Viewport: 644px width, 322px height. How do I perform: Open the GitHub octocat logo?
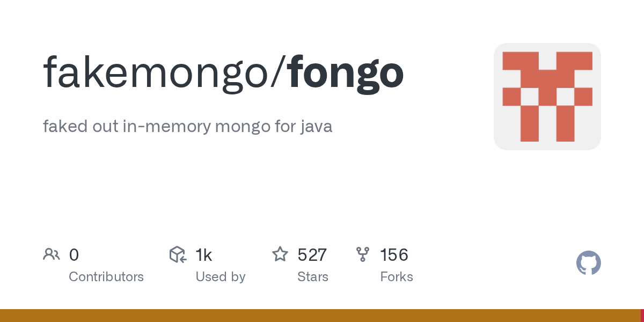point(588,264)
